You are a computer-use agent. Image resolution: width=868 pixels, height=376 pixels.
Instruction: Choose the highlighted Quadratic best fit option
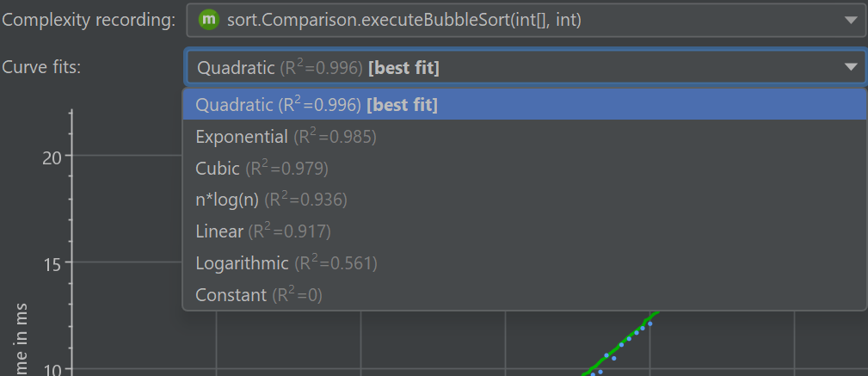tap(317, 105)
